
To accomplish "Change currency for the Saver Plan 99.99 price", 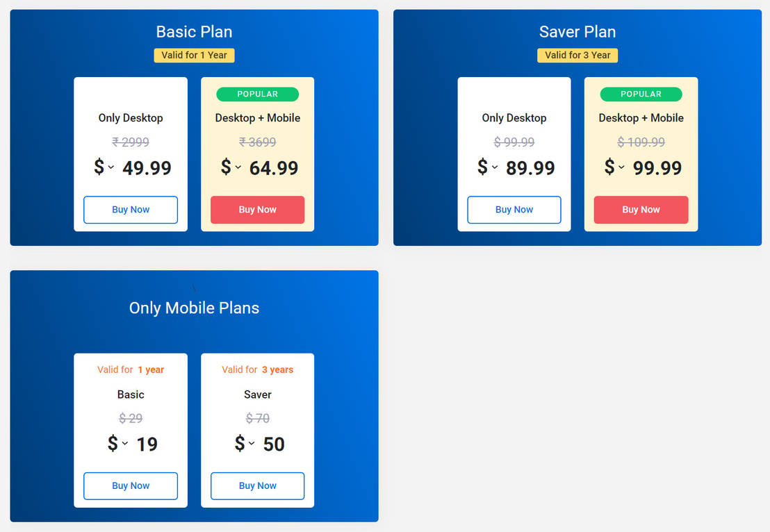I will pos(621,167).
